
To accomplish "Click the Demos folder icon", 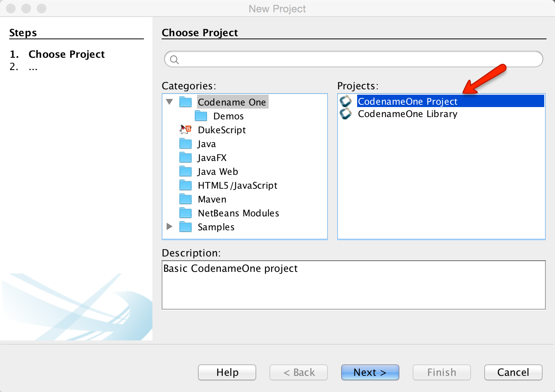I will tap(201, 116).
